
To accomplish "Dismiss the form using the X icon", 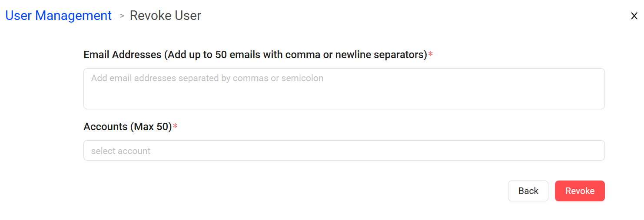I will (x=634, y=16).
